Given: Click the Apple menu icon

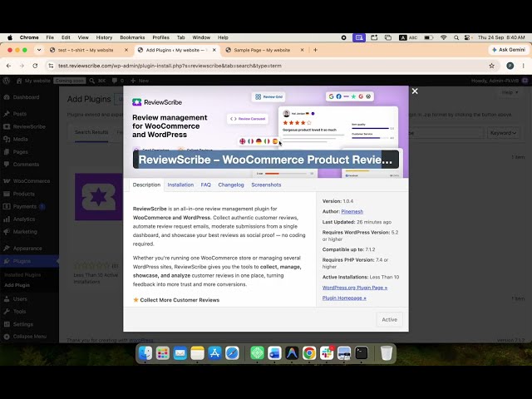Looking at the screenshot, I should [10, 37].
